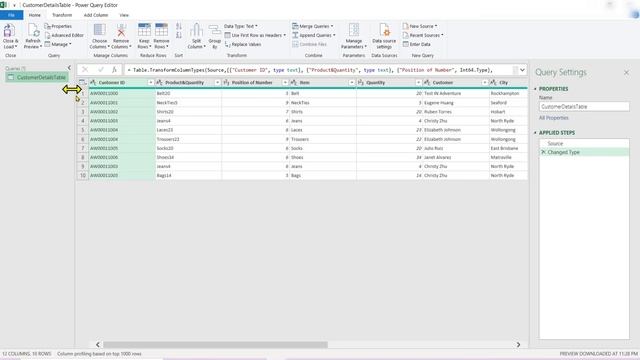The image size is (640, 360).
Task: Select the Changed Type applied step
Action: pos(584,152)
